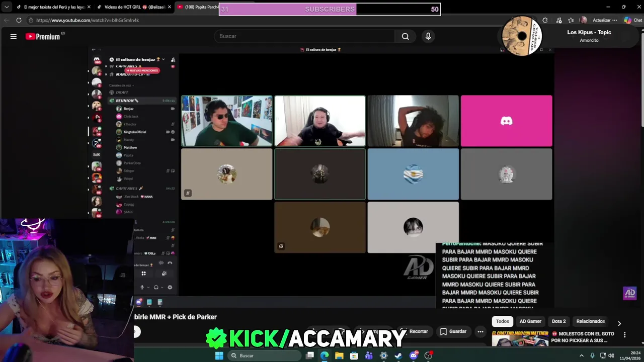Go to YouTube Premium home logo

pyautogui.click(x=43, y=36)
